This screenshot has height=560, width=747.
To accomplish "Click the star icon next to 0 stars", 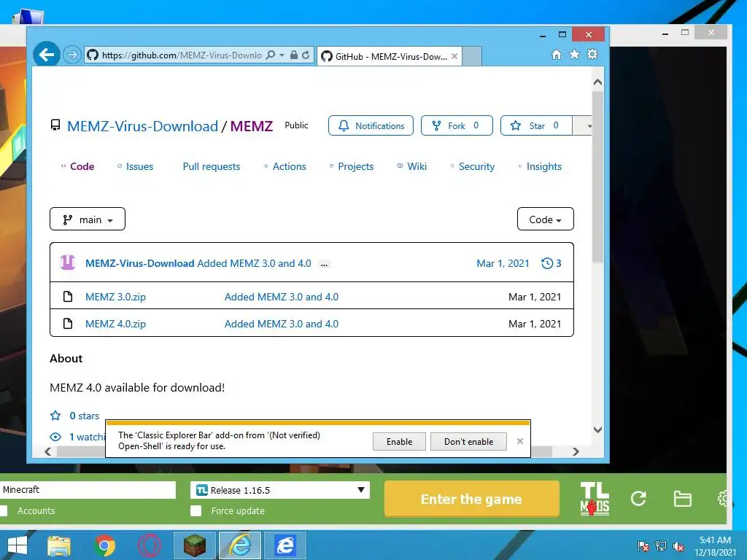I will point(55,416).
